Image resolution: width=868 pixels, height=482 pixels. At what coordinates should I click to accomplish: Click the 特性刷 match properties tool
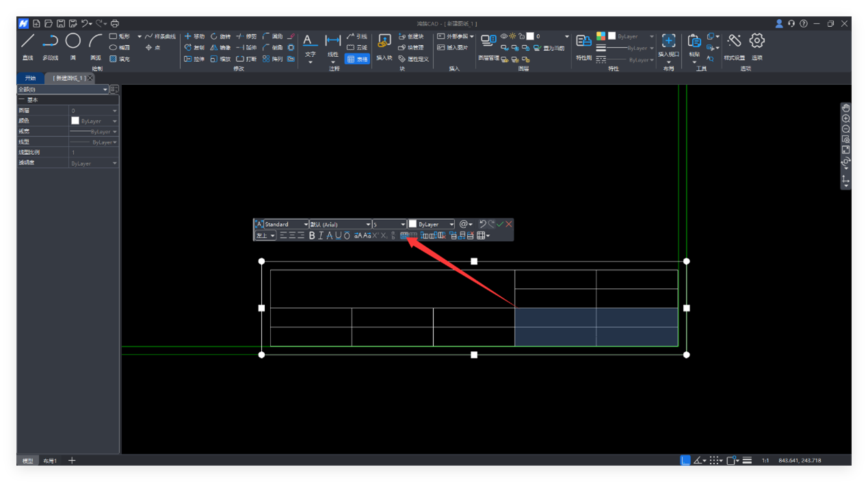tap(583, 43)
